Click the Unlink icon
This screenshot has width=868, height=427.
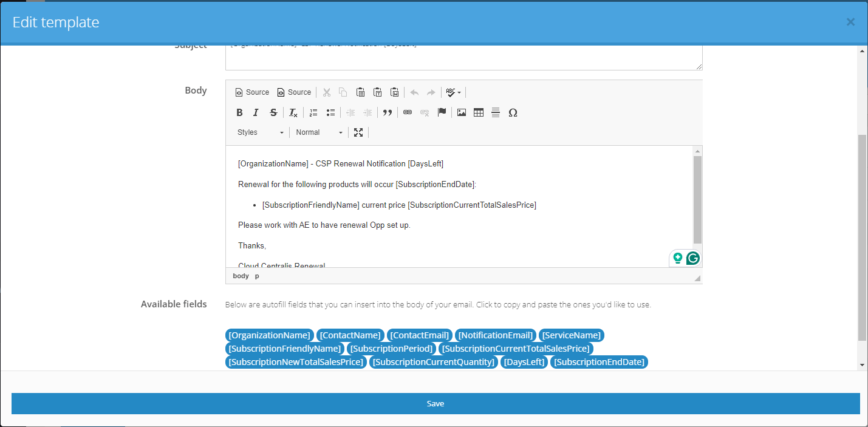tap(425, 112)
